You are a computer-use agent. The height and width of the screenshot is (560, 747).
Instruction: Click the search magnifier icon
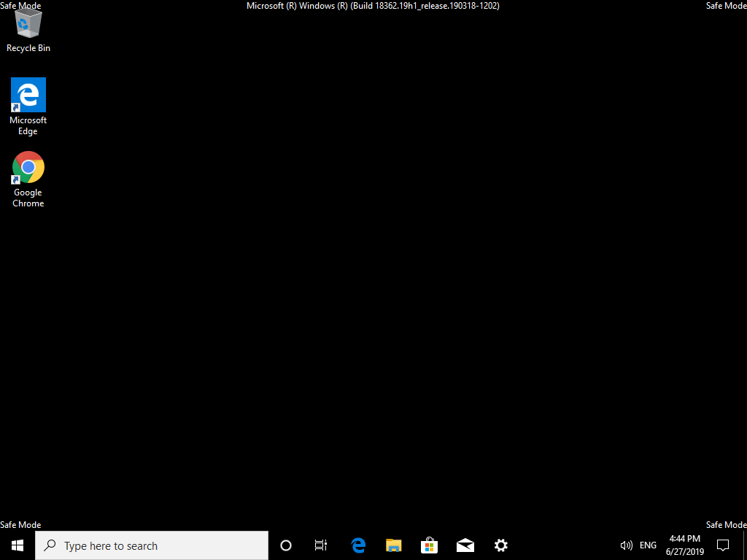click(x=49, y=545)
